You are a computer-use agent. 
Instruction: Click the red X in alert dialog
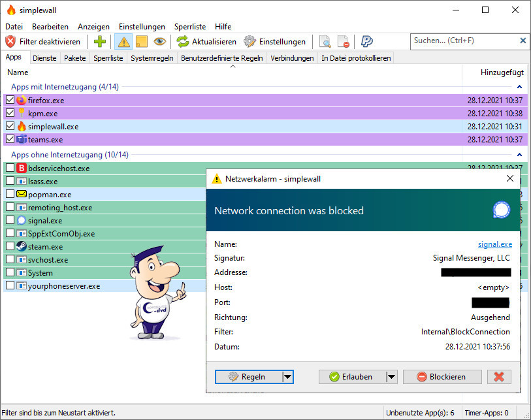[499, 377]
